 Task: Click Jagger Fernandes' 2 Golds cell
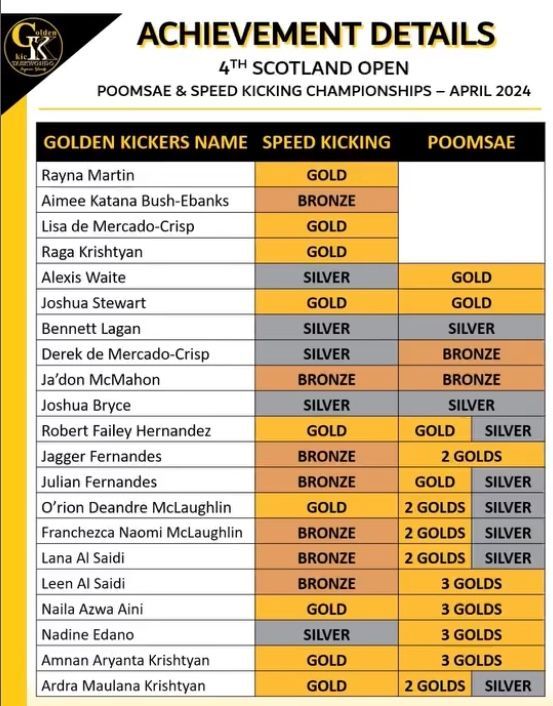(471, 456)
